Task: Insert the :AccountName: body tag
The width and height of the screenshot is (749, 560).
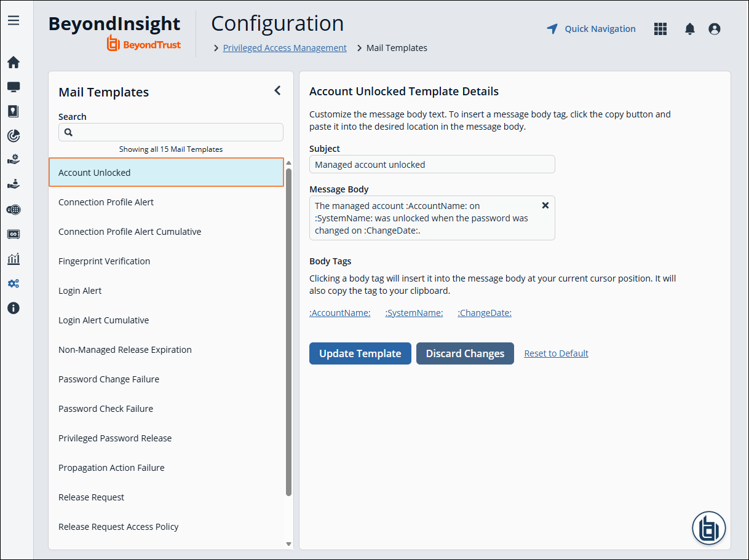Action: [340, 313]
